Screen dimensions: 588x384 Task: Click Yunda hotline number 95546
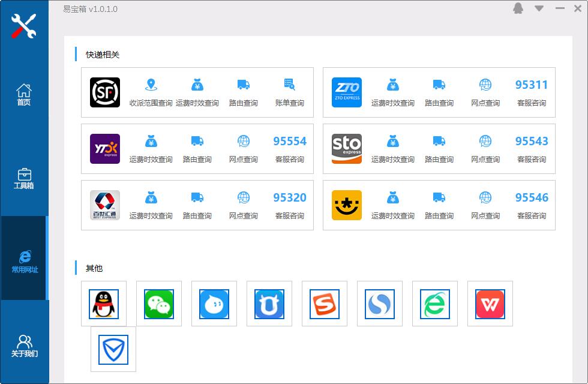tap(532, 197)
